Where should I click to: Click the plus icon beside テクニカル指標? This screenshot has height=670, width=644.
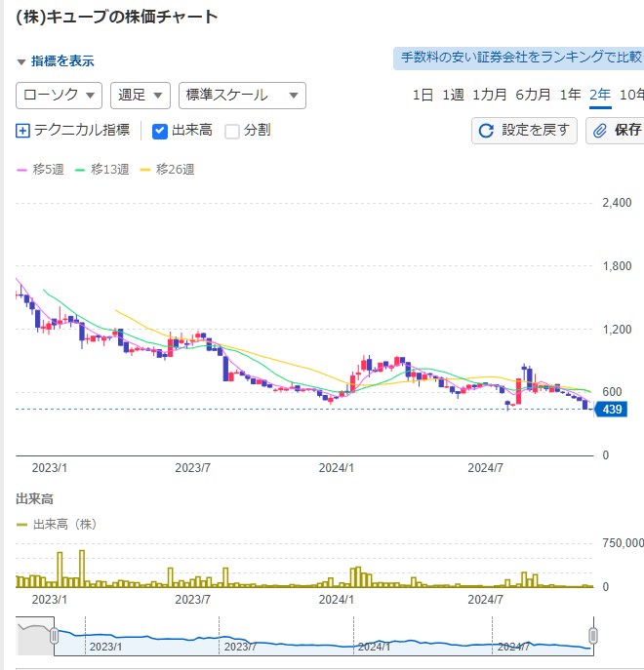(22, 131)
